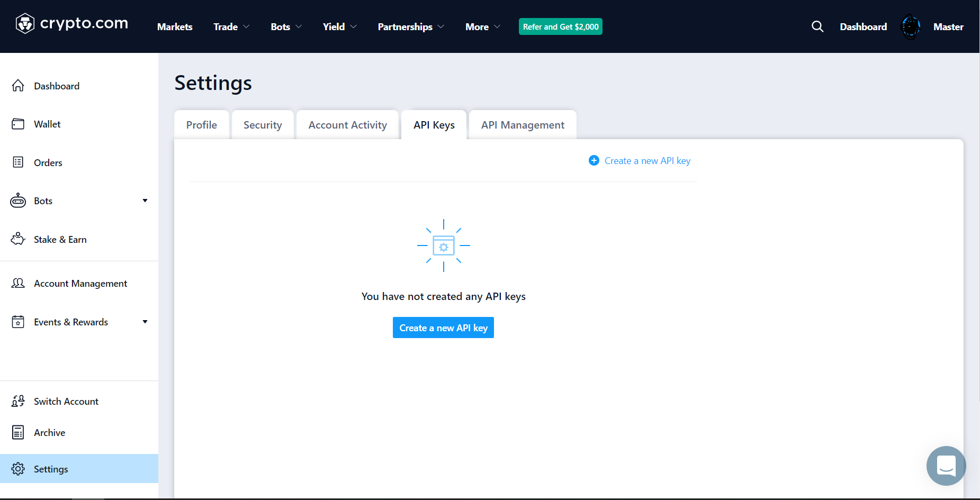Click the Account Management people icon
The image size is (980, 500).
coord(18,283)
